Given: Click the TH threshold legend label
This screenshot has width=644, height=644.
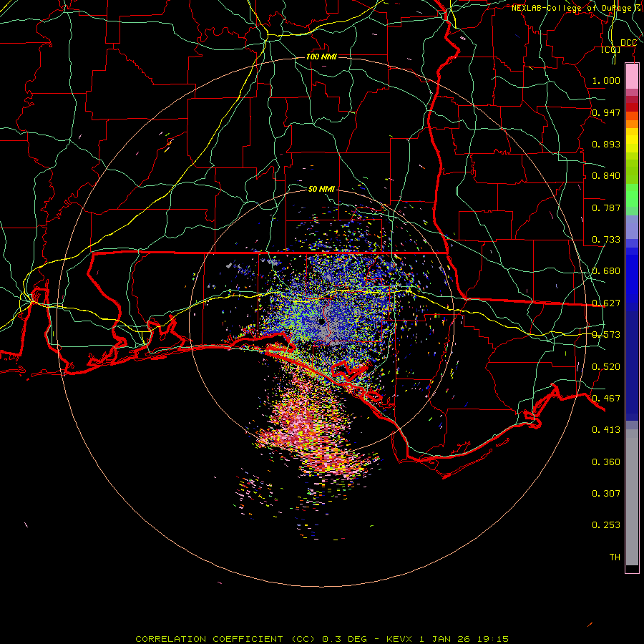Looking at the screenshot, I should pos(615,557).
